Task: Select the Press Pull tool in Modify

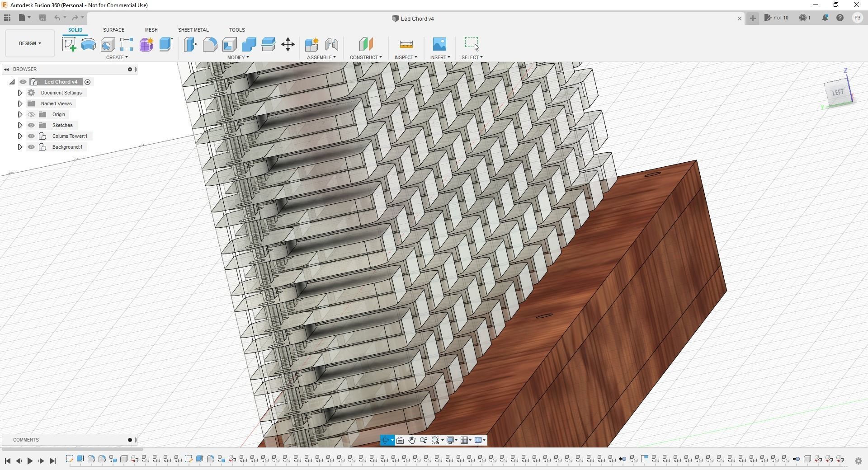Action: coord(190,44)
